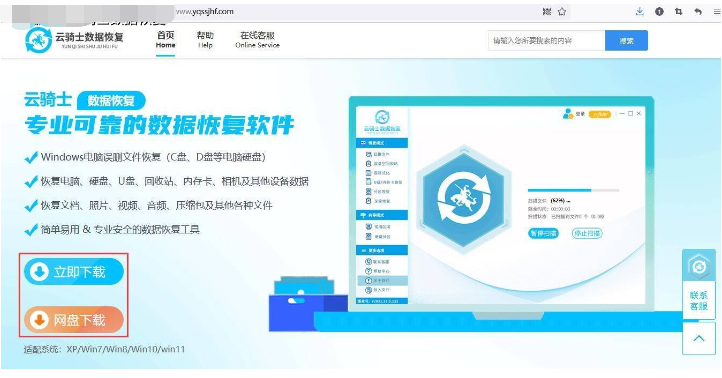This screenshot has height=378, width=722.
Task: Click the back-to-top arrow button
Action: click(699, 338)
